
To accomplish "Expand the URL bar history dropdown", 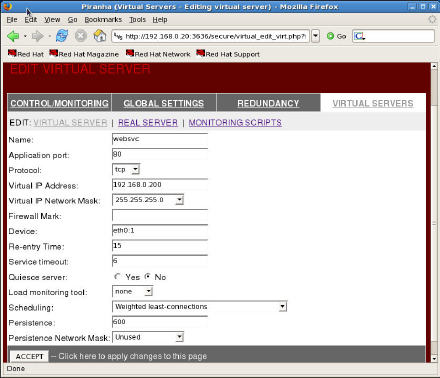I will [x=315, y=36].
